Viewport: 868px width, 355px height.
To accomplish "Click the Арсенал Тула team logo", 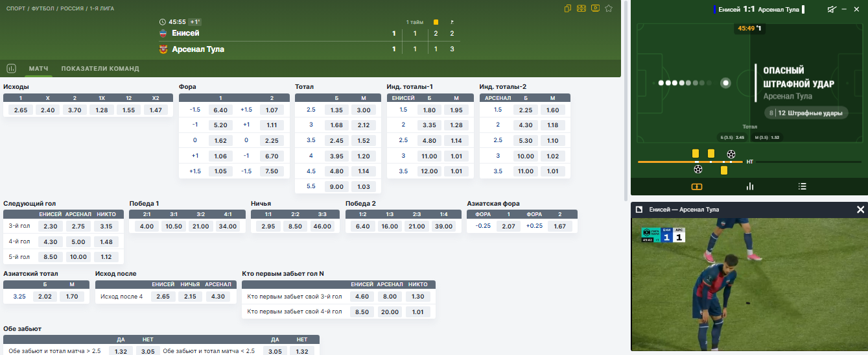I will [x=163, y=49].
